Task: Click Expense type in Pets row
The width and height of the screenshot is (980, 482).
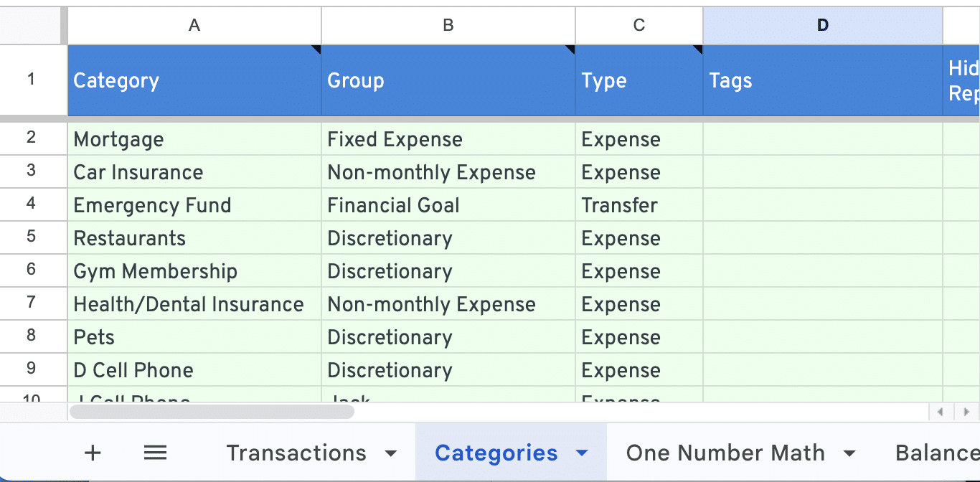Action: pyautogui.click(x=639, y=337)
